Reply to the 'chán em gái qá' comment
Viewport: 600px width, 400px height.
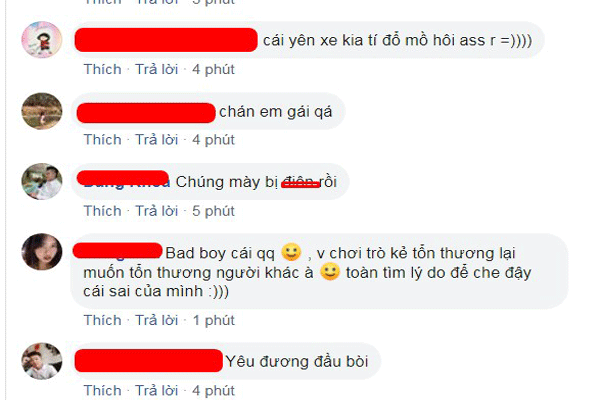157,140
